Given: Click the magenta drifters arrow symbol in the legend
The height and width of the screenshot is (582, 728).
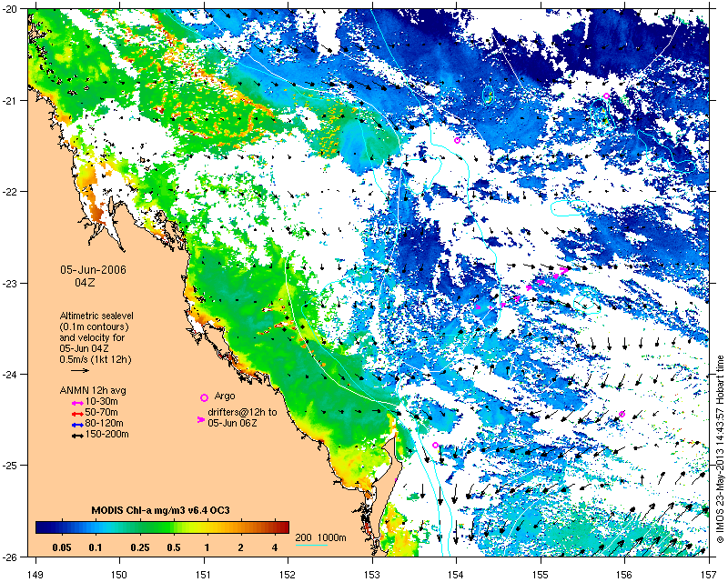Looking at the screenshot, I should click(200, 419).
